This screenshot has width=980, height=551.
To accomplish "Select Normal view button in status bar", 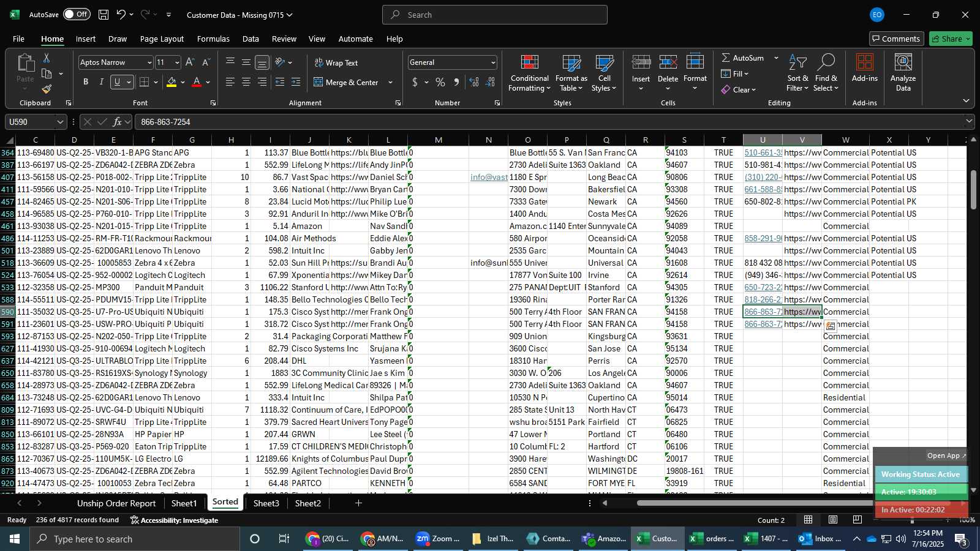I will point(809,520).
